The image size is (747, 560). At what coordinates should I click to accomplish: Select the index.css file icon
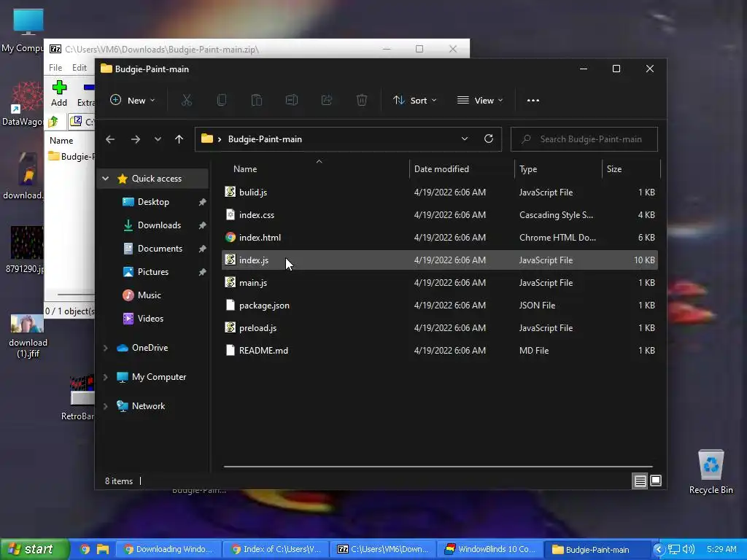click(x=230, y=215)
